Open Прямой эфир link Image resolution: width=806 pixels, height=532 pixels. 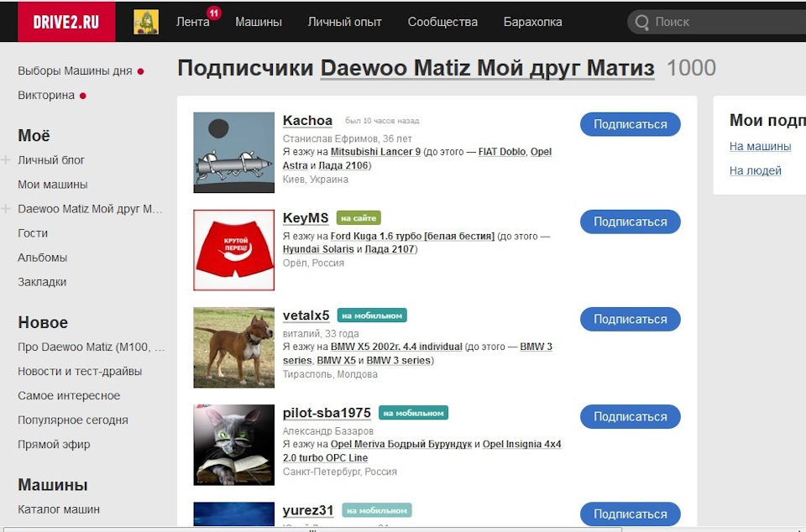click(54, 445)
